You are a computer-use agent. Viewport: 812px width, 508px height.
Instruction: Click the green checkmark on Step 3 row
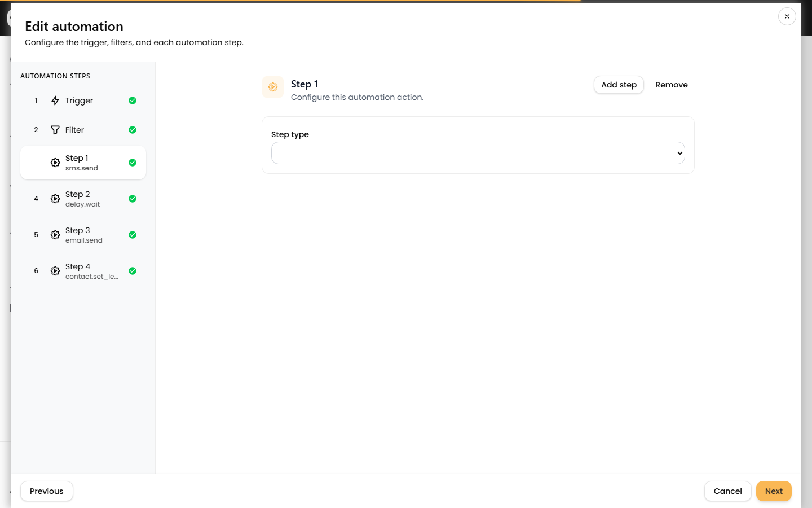tap(133, 235)
